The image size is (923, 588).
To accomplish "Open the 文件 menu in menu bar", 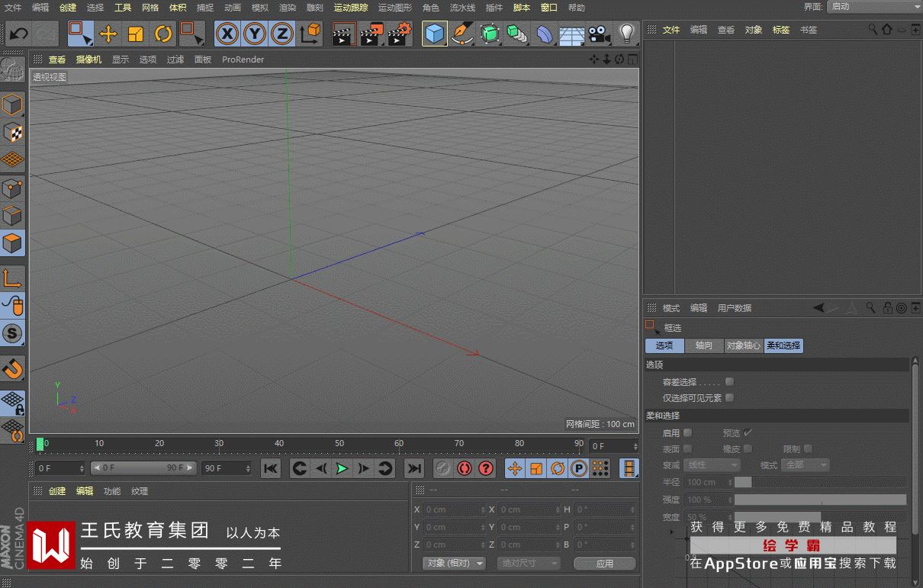I will (x=13, y=8).
